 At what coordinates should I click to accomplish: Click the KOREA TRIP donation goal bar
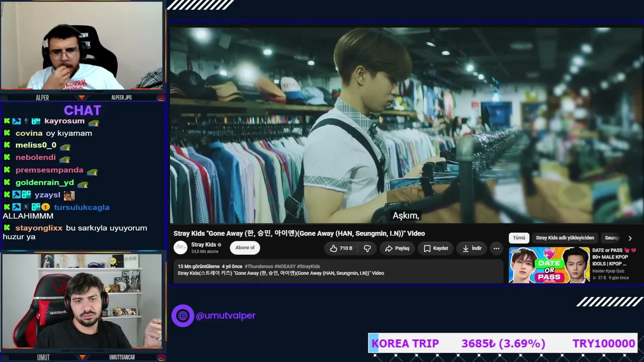point(503,343)
